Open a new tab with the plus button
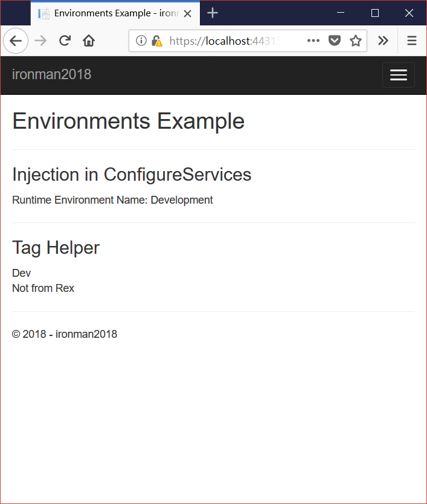Image resolution: width=427 pixels, height=504 pixels. coord(213,13)
